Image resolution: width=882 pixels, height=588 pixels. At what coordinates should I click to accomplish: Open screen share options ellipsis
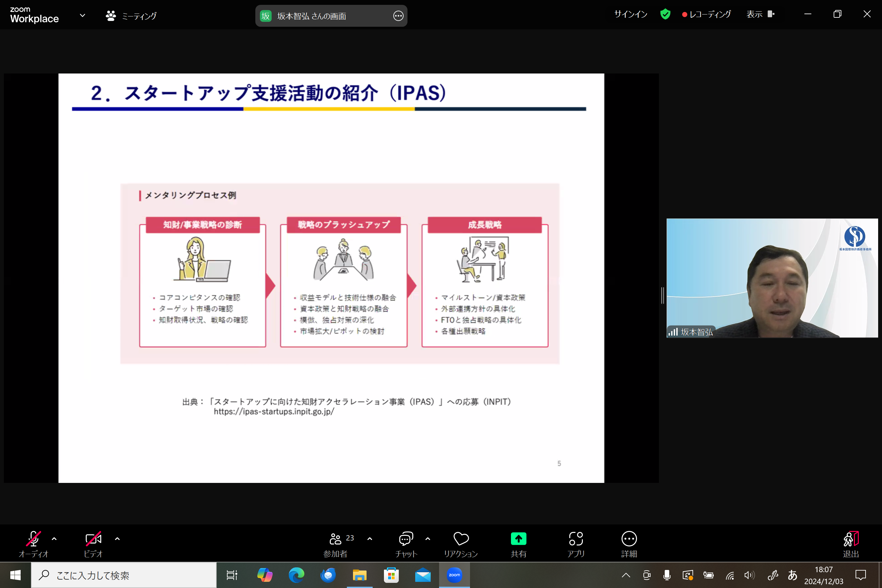coord(398,16)
